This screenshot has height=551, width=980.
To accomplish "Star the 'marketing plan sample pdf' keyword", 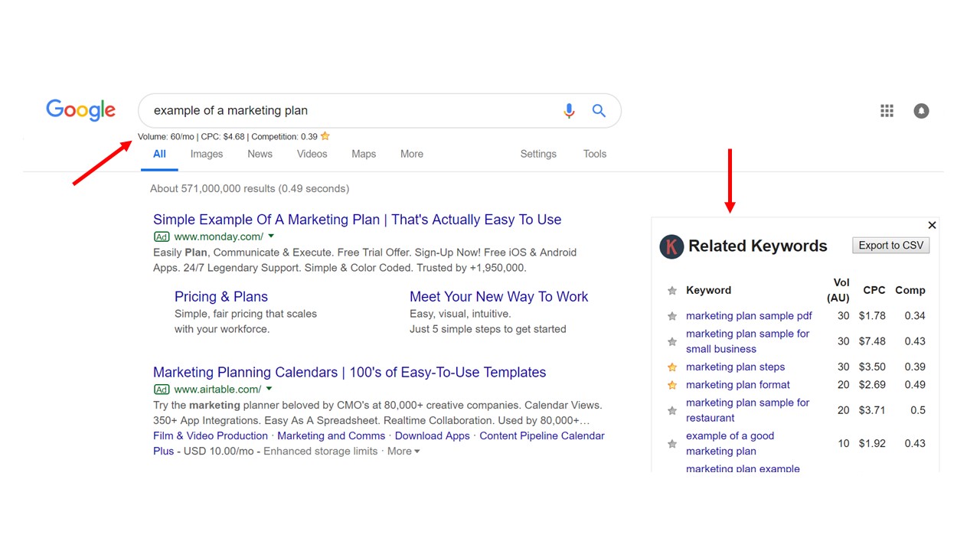I will pyautogui.click(x=672, y=316).
